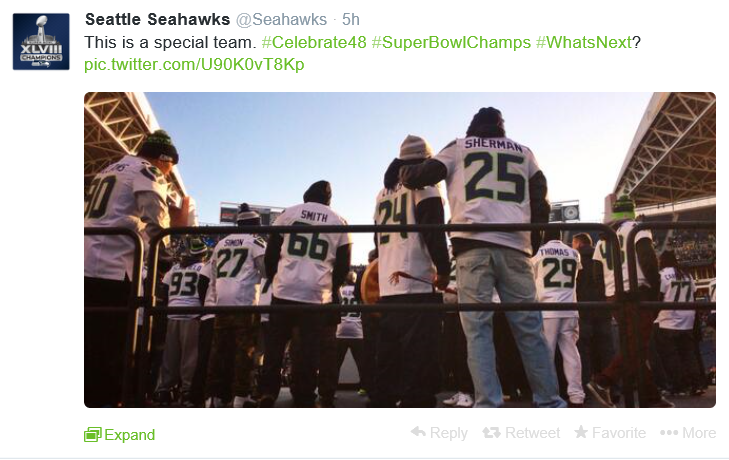Expand the tweet via Expand label
Image resolution: width=729 pixels, height=460 pixels.
(130, 435)
